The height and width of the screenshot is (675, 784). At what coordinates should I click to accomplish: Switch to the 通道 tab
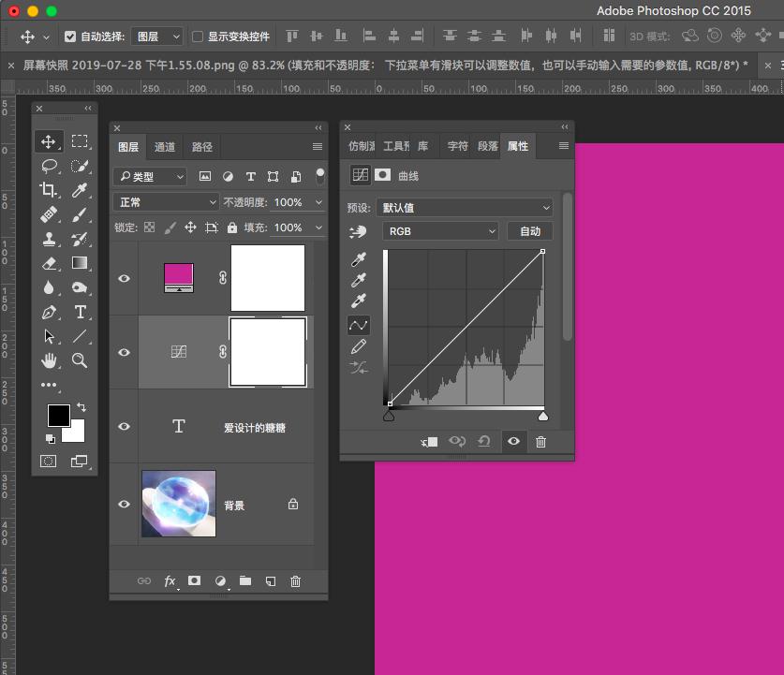pyautogui.click(x=165, y=147)
